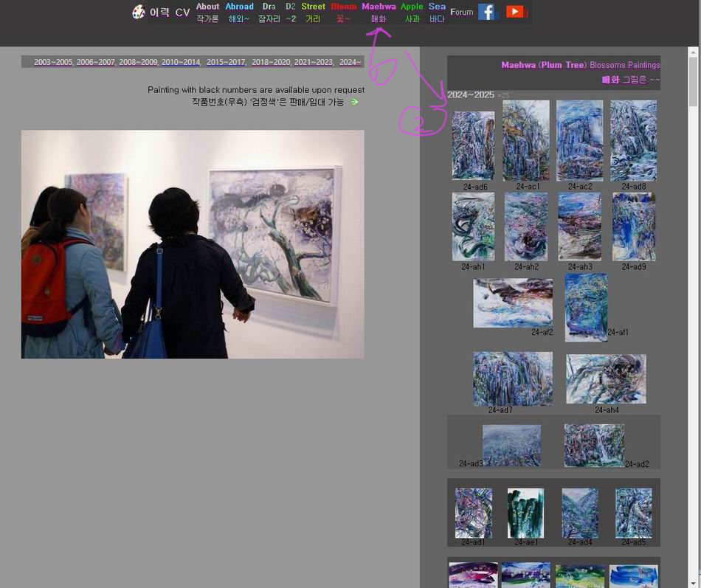The image size is (701, 588).
Task: Select the 2015~2017 period link
Action: 226,62
